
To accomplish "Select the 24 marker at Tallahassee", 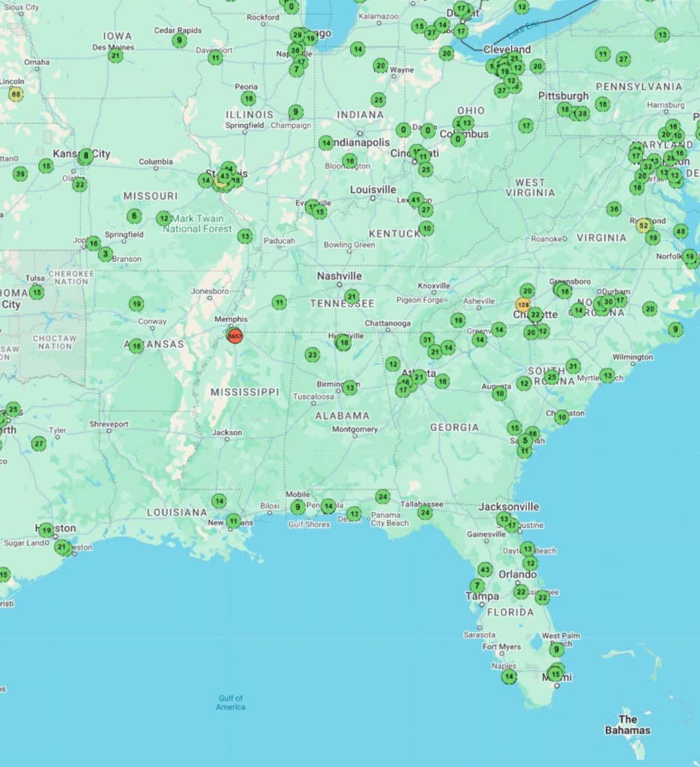I will coord(425,513).
